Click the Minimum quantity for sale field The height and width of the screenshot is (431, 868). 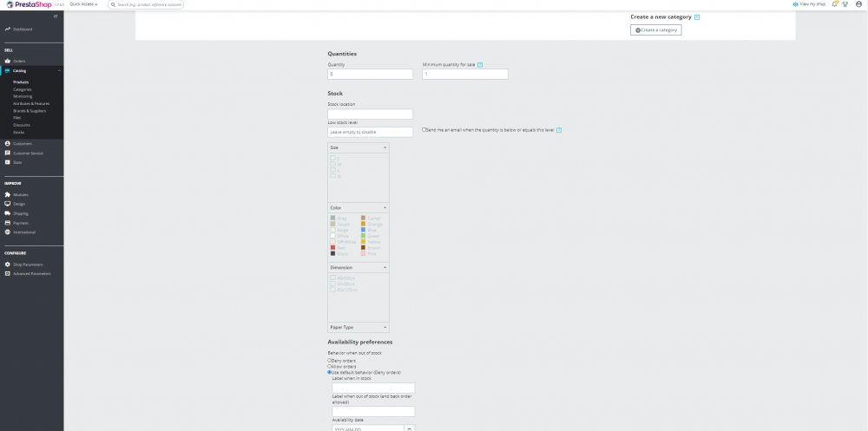click(465, 74)
